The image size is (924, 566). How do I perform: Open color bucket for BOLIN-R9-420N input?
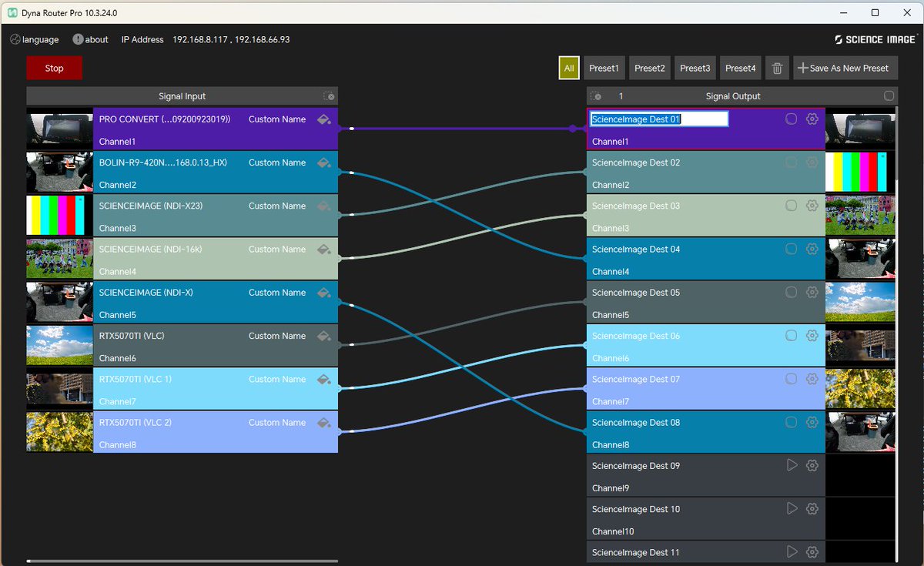324,162
